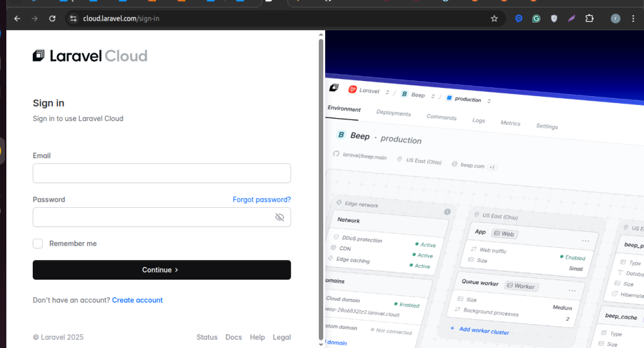
Task: Click the © Laravel 2025 footer text
Action: [x=58, y=337]
